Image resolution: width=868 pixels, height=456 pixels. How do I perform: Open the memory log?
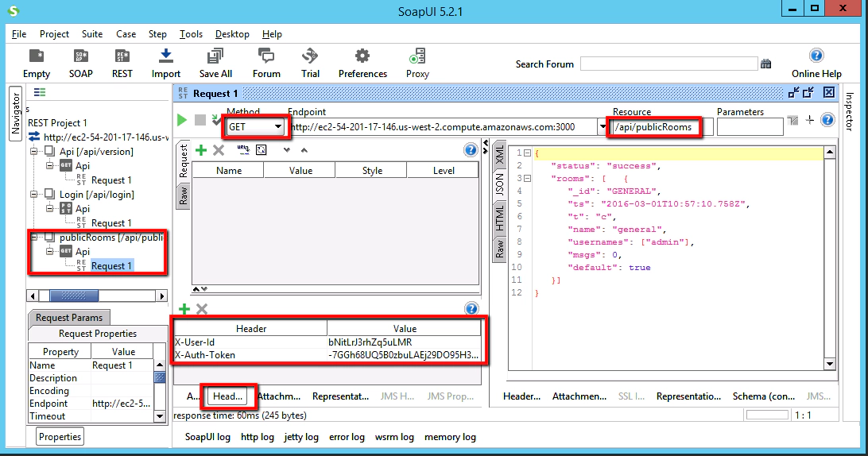pyautogui.click(x=450, y=437)
